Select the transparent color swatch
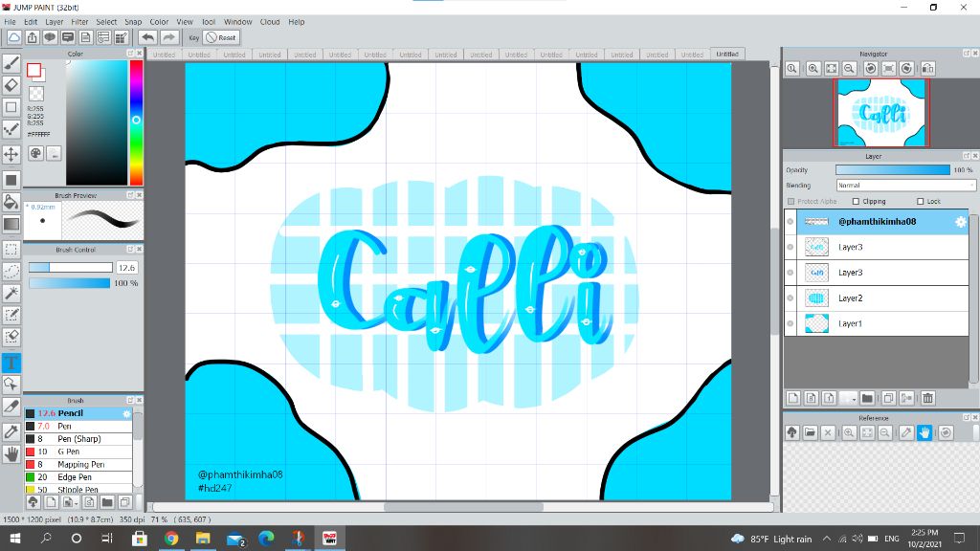Viewport: 980px width, 551px height. (x=36, y=94)
